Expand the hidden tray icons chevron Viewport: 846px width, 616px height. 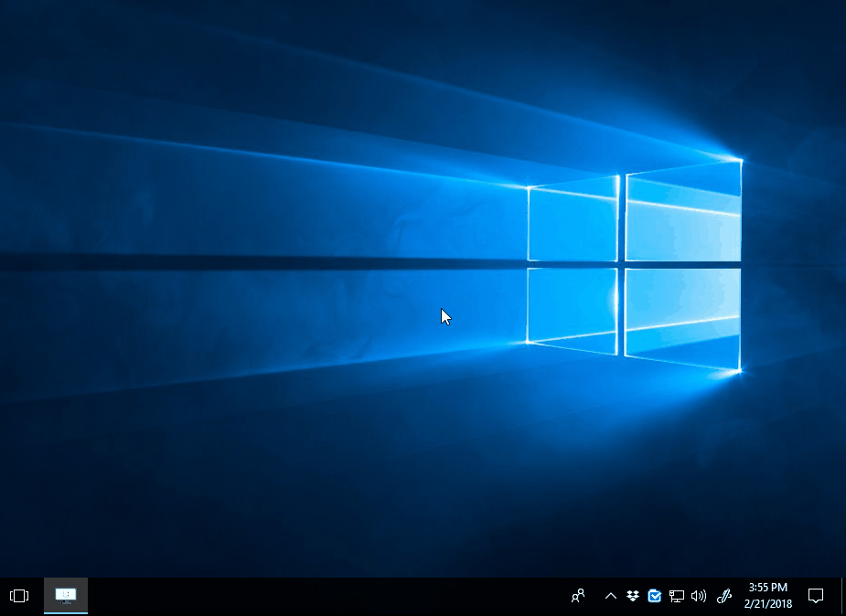[611, 596]
